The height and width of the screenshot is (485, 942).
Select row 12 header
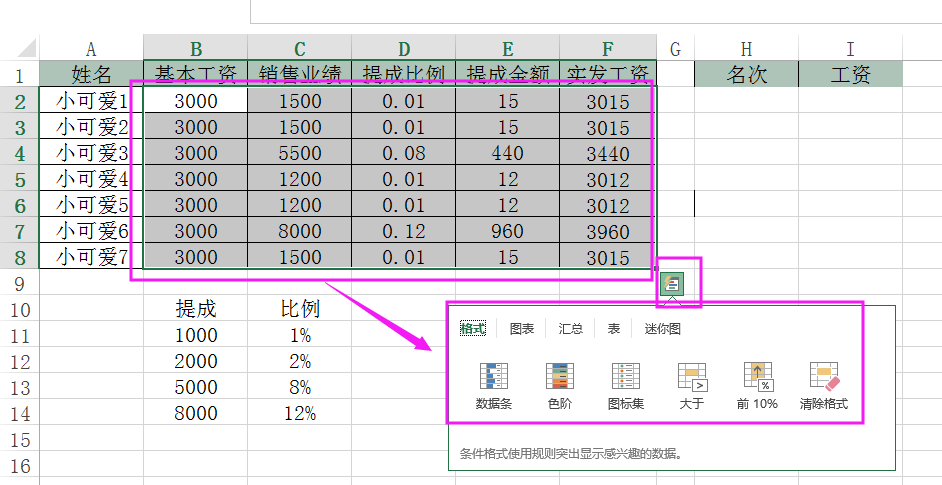click(20, 361)
